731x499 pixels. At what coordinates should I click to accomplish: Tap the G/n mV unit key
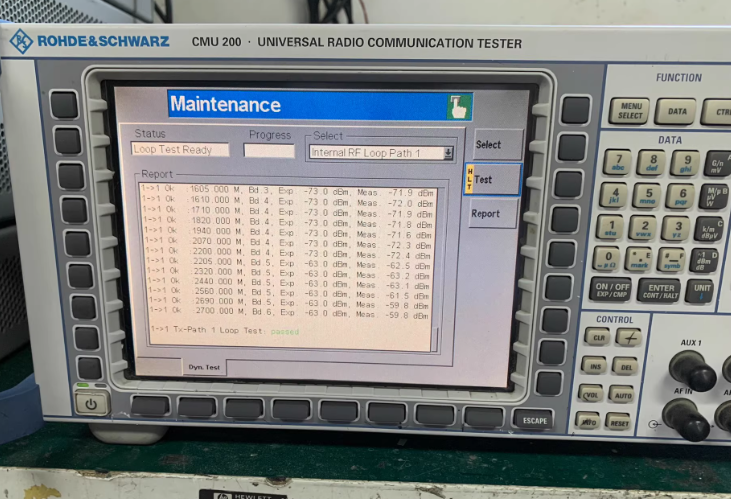717,164
